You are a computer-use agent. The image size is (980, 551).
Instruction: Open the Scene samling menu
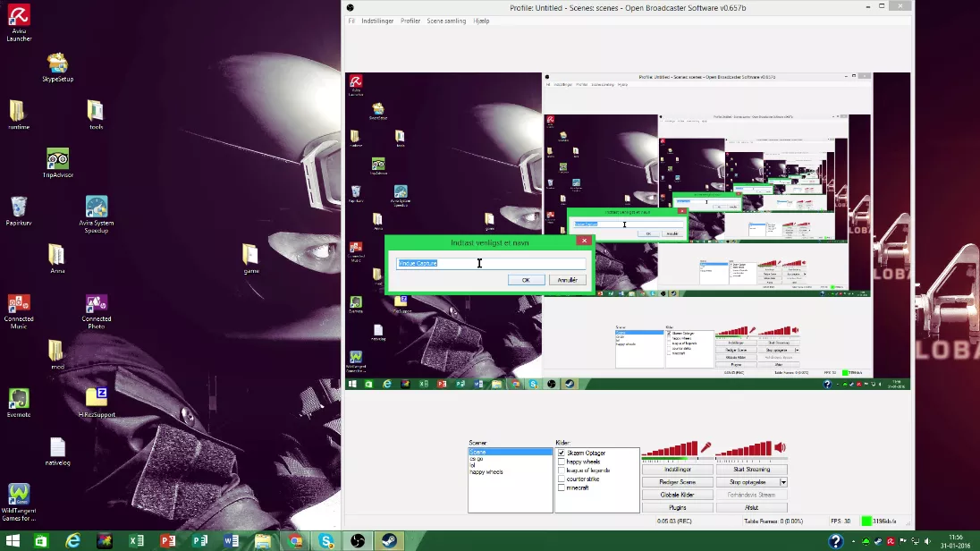(x=446, y=21)
